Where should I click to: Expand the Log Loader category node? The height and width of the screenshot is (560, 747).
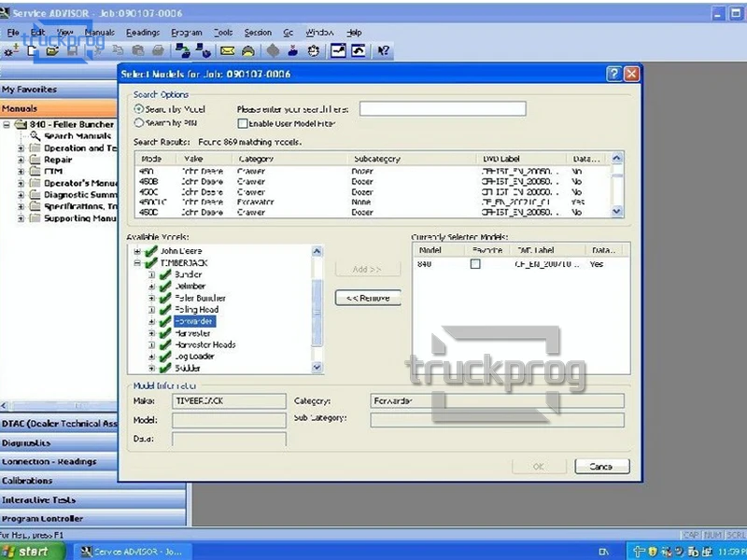(x=151, y=357)
